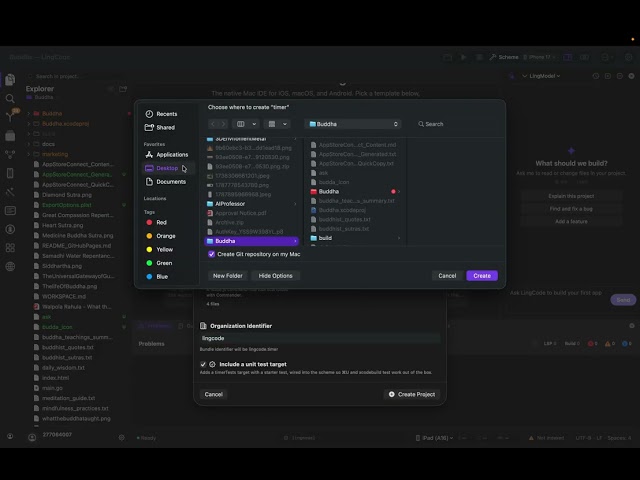Open the globe icon in activity bar

click(10, 267)
